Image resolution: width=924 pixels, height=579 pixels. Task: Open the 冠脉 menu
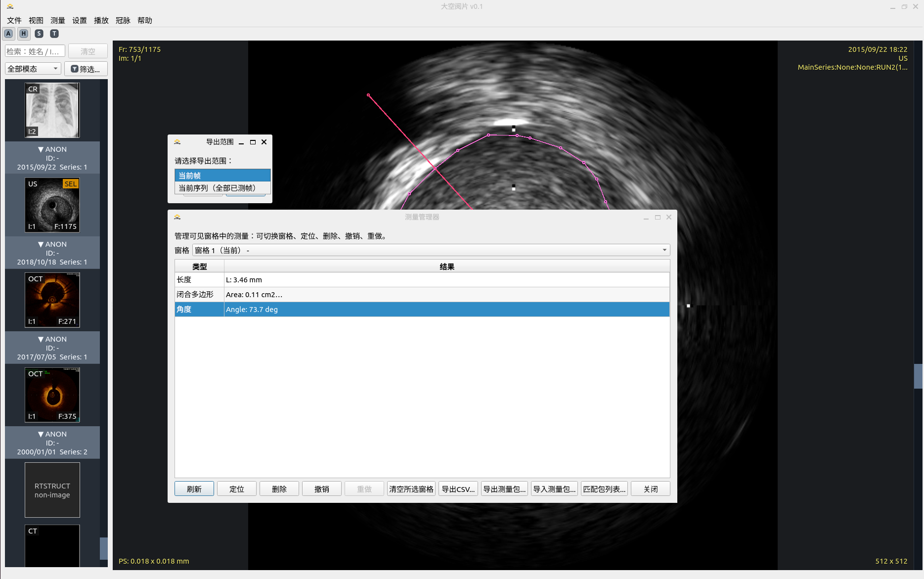click(123, 20)
